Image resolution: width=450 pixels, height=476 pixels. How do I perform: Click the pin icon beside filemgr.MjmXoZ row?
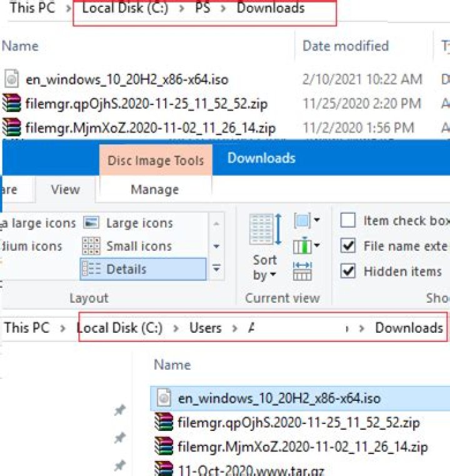point(120,437)
